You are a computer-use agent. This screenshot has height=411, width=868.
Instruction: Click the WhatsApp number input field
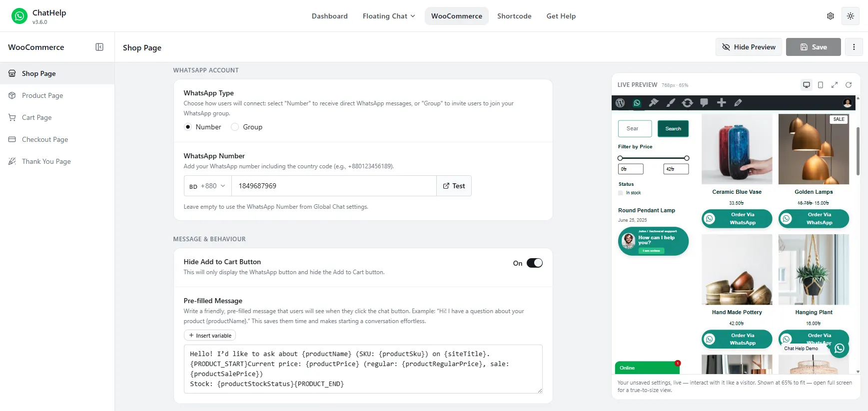[x=334, y=186]
